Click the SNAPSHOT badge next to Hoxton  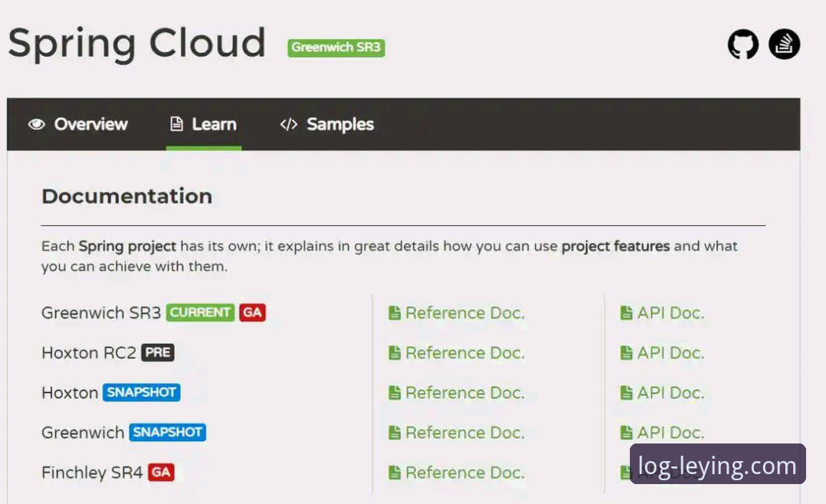pos(141,392)
